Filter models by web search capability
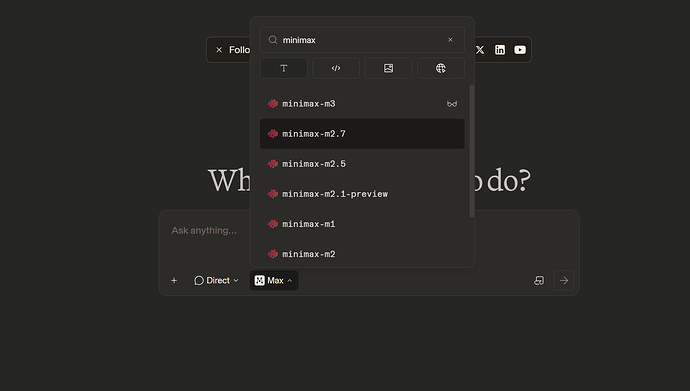690x391 pixels. pyautogui.click(x=441, y=68)
